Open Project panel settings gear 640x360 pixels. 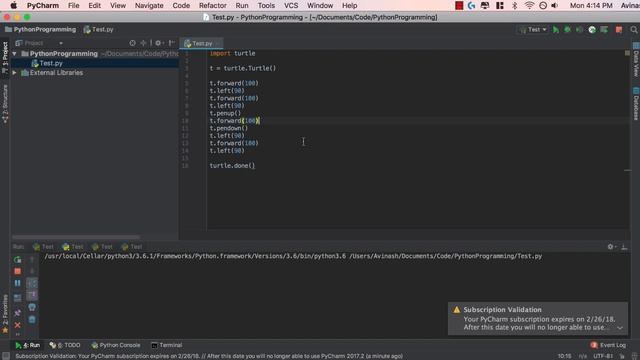click(x=158, y=43)
